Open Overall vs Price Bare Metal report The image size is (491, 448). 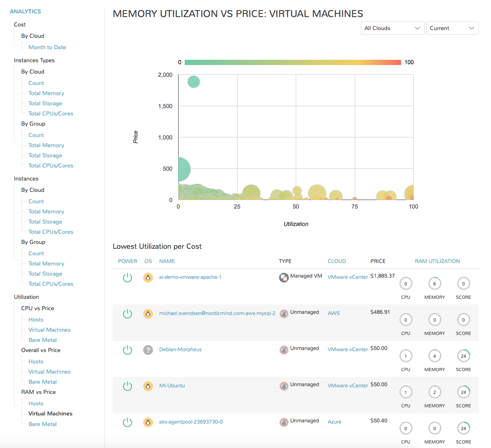click(x=43, y=382)
